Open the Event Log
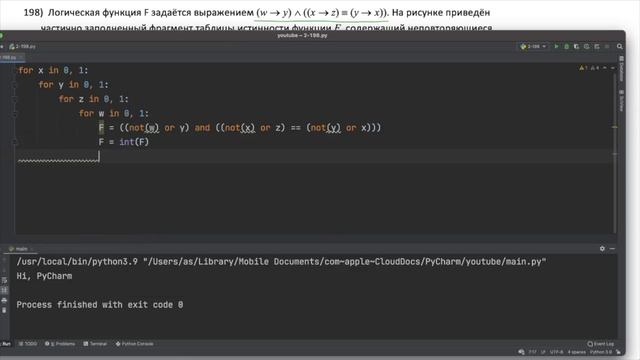This screenshot has width=640, height=360. pyautogui.click(x=600, y=344)
